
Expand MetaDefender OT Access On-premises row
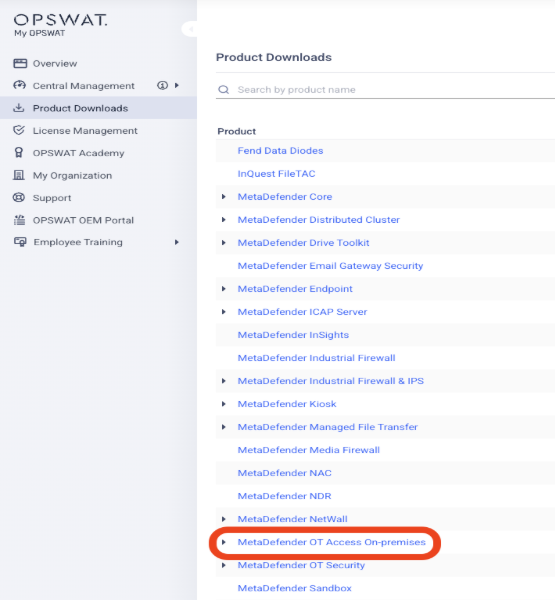224,542
